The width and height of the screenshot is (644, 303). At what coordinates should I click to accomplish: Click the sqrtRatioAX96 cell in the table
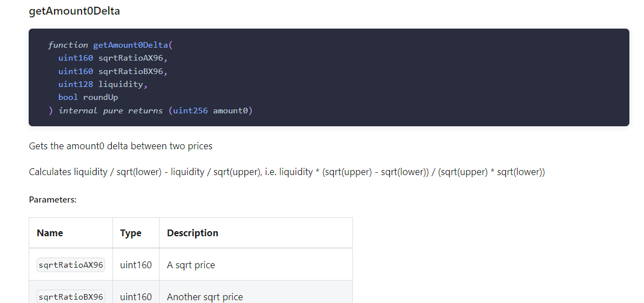tap(71, 265)
